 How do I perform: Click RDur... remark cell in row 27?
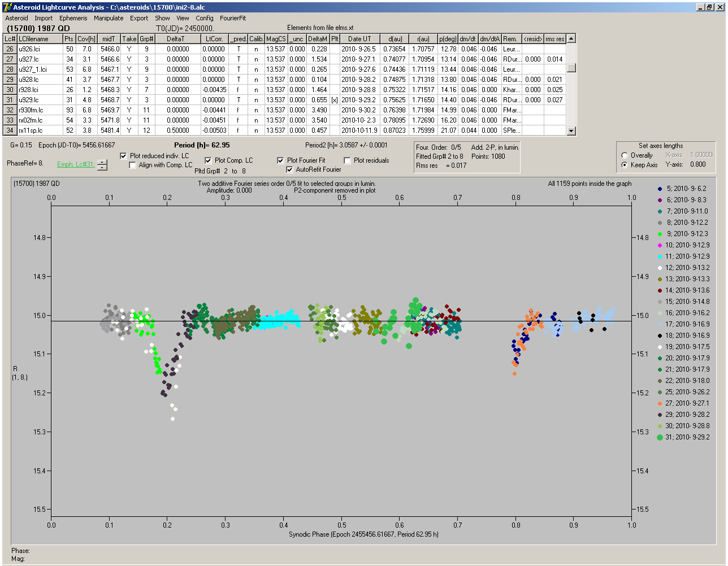[511, 59]
